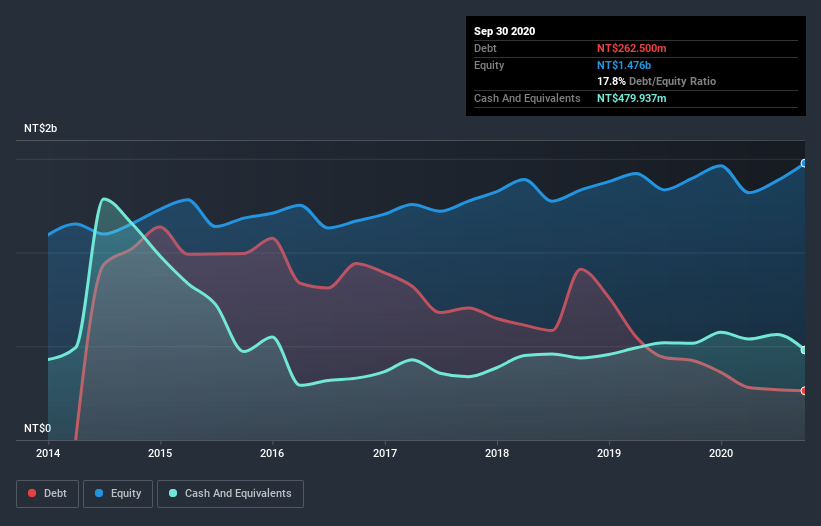Click the red Debt endpoint marker
Image resolution: width=821 pixels, height=526 pixels.
tap(804, 390)
